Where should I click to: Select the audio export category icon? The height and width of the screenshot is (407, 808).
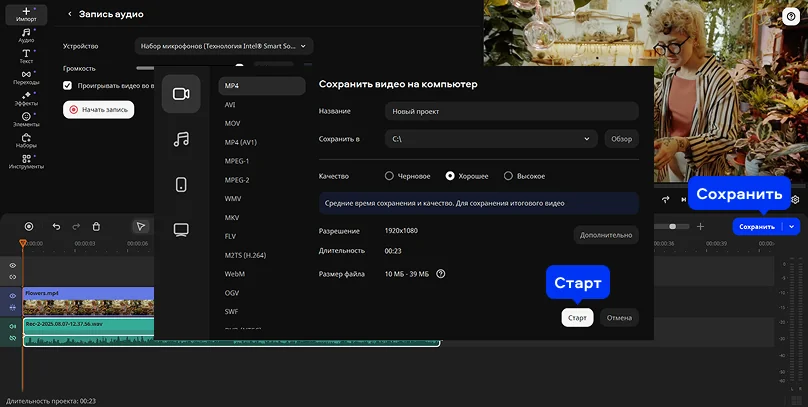tap(181, 139)
